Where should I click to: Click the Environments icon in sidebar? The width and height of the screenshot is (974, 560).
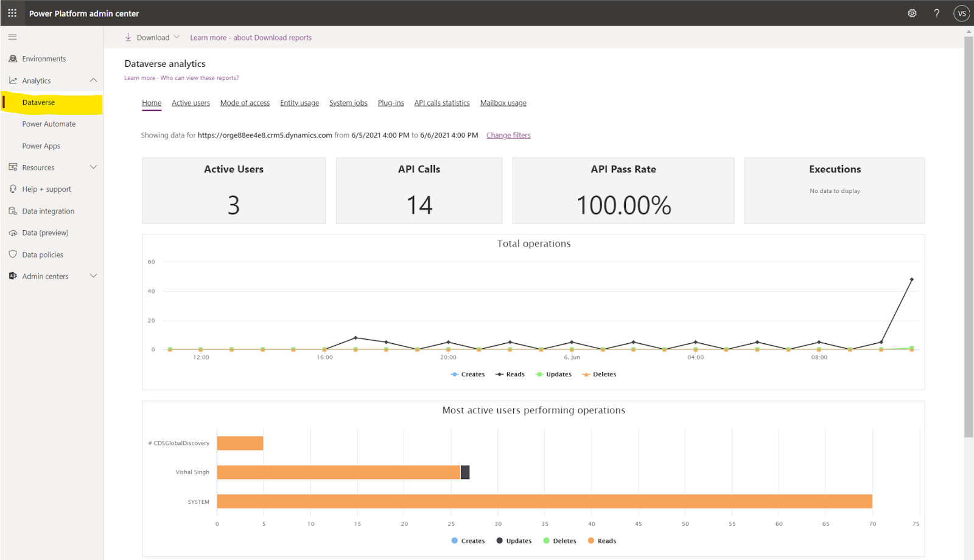(x=13, y=58)
